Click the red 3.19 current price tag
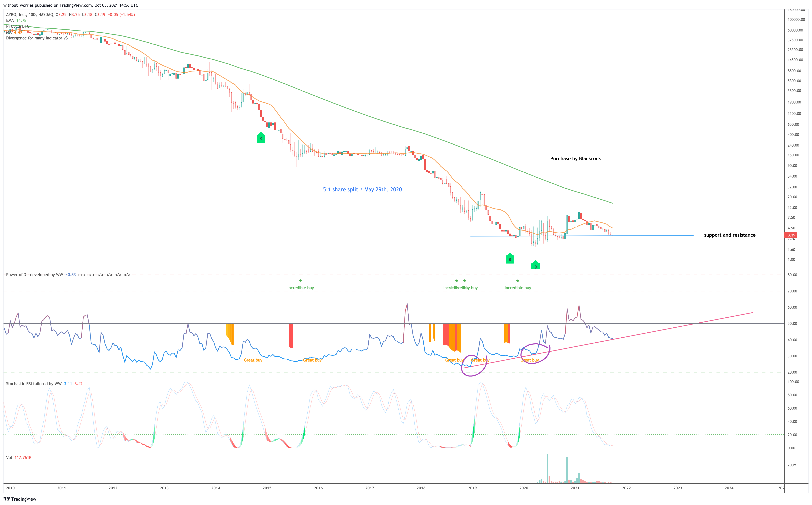 pyautogui.click(x=791, y=235)
